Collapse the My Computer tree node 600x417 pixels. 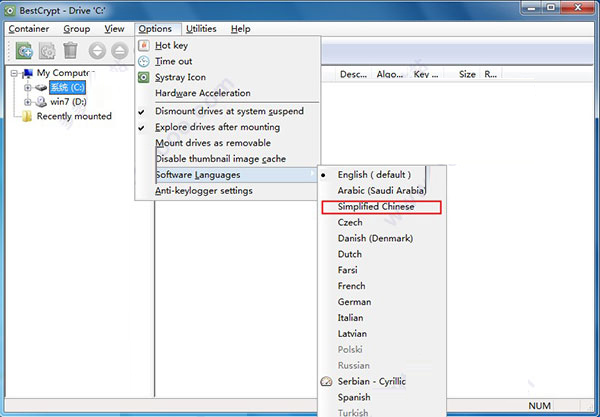[x=14, y=73]
